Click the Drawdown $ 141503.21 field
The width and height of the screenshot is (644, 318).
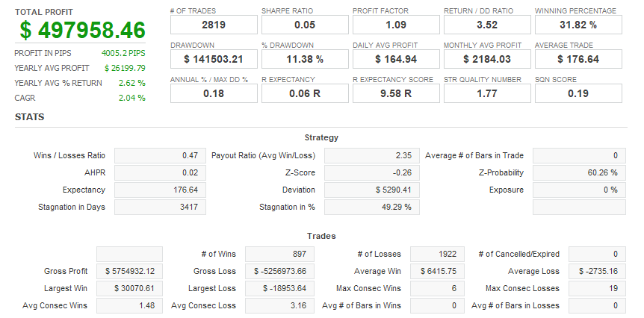pos(214,59)
